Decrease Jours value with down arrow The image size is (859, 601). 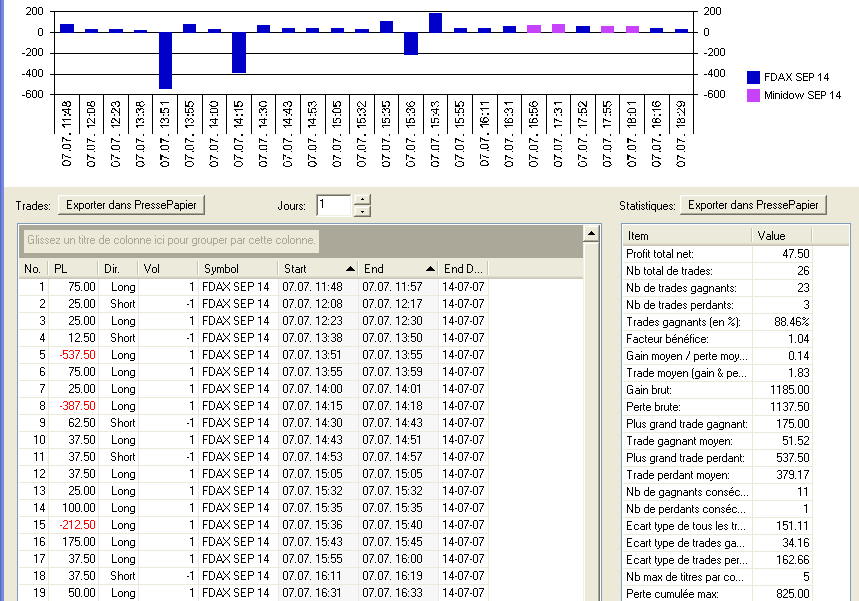361,211
